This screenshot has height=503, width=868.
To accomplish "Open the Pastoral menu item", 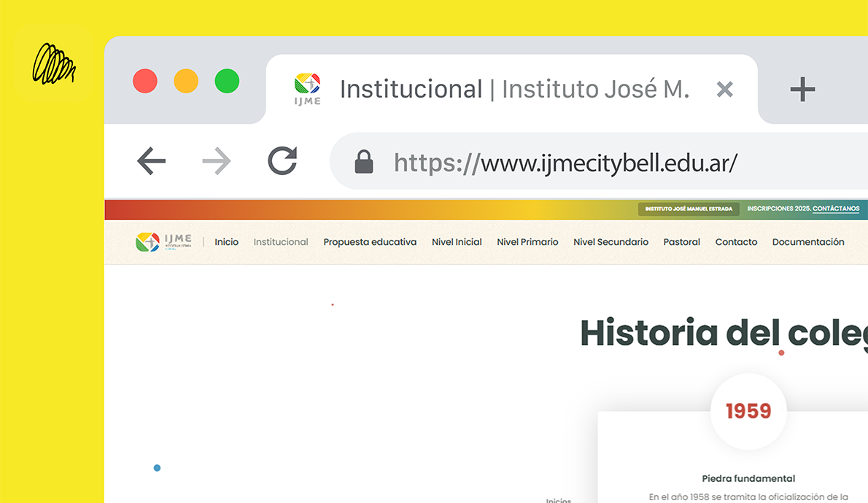I will click(681, 242).
